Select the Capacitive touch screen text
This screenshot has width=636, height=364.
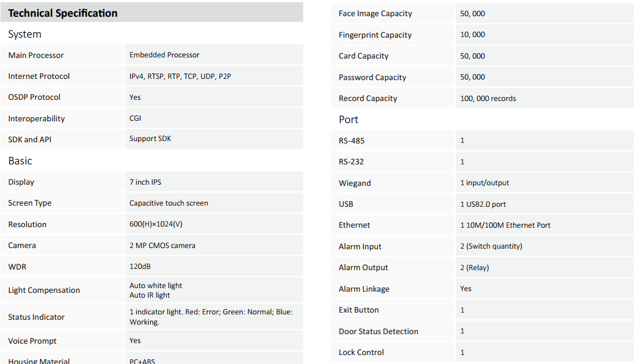[x=169, y=203]
